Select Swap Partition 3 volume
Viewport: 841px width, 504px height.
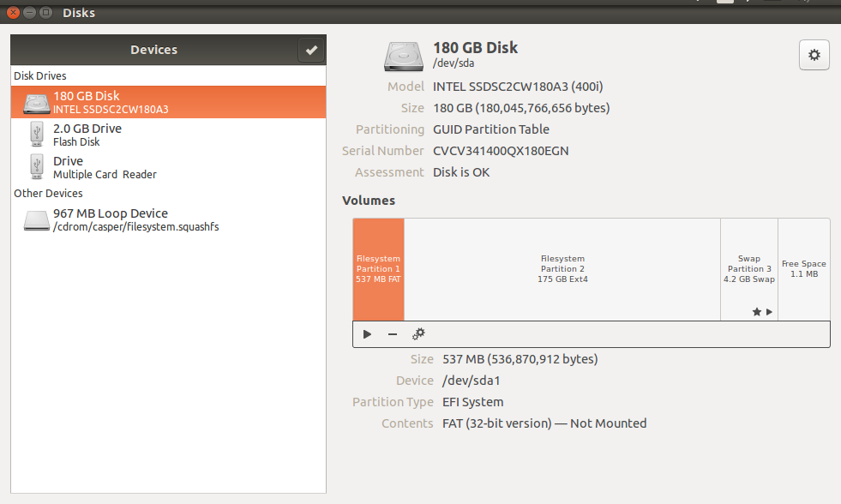[x=749, y=269]
